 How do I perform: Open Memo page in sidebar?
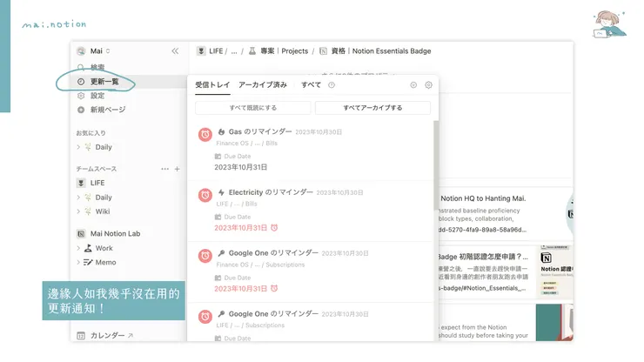coord(105,262)
